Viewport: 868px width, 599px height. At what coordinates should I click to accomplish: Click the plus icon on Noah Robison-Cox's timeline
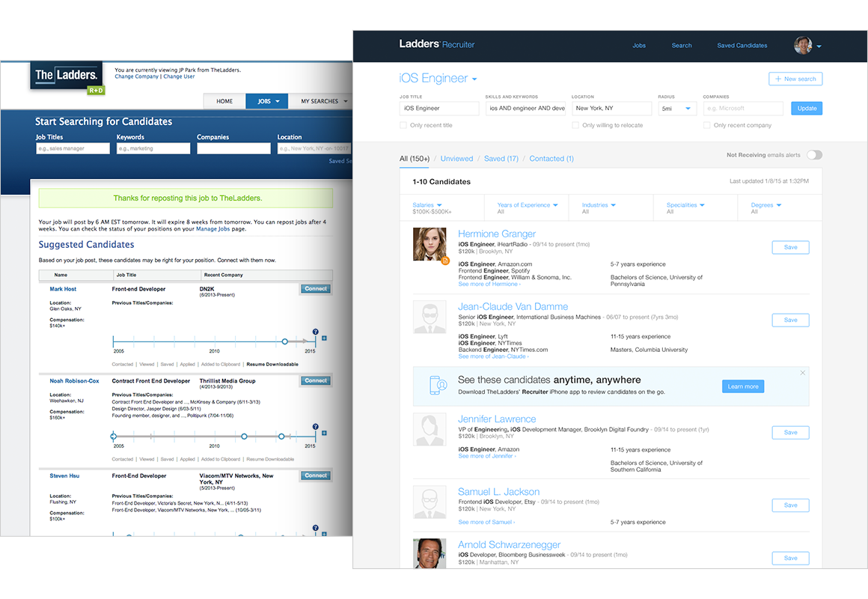325,433
